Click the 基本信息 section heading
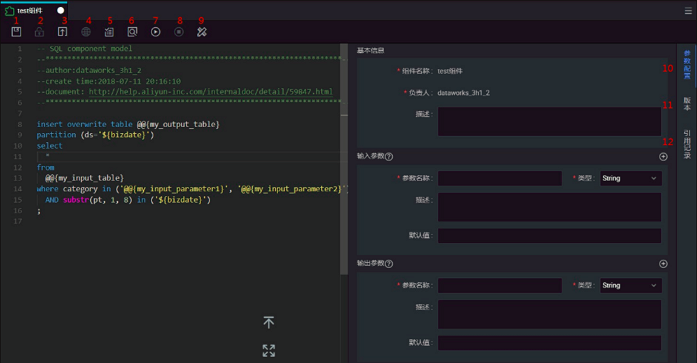 click(370, 51)
